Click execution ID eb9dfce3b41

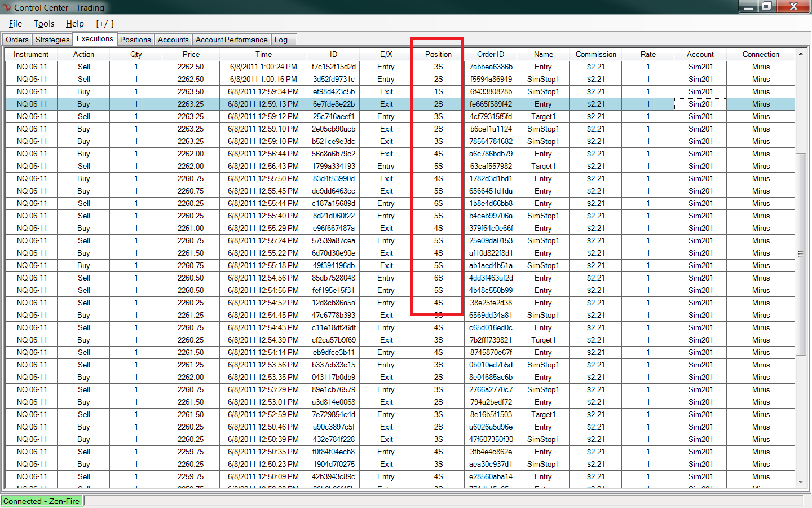pos(334,352)
